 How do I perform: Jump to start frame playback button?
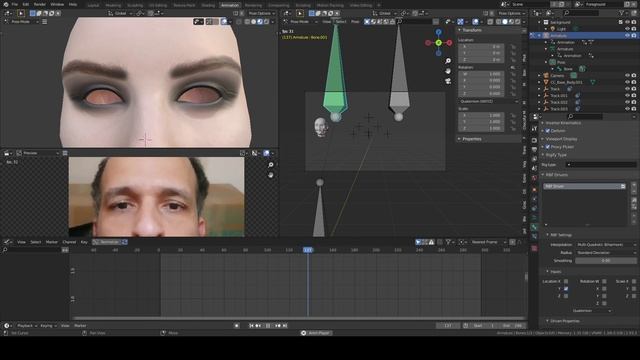pyautogui.click(x=251, y=326)
